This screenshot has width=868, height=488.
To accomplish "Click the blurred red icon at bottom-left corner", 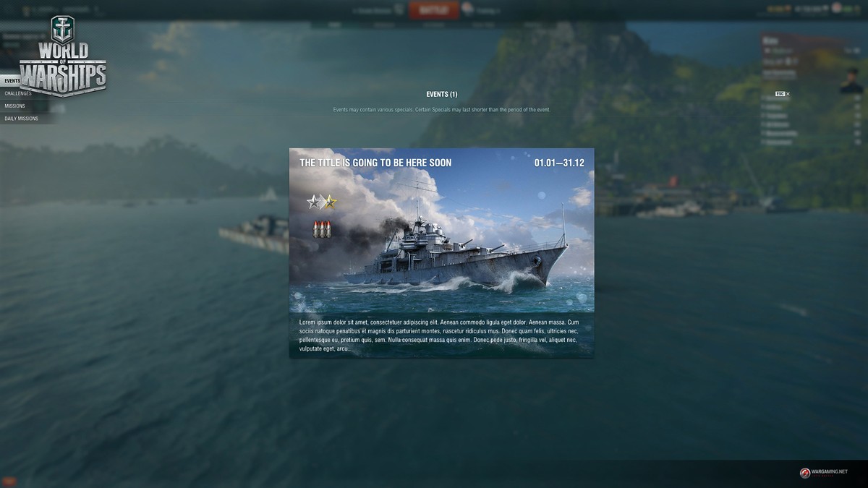I will tap(9, 481).
